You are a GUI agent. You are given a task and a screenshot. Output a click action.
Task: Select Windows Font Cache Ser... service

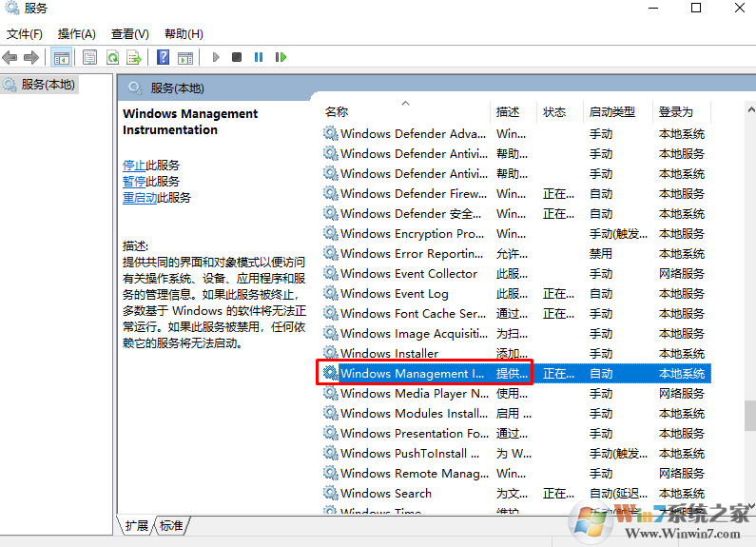coord(516,314)
